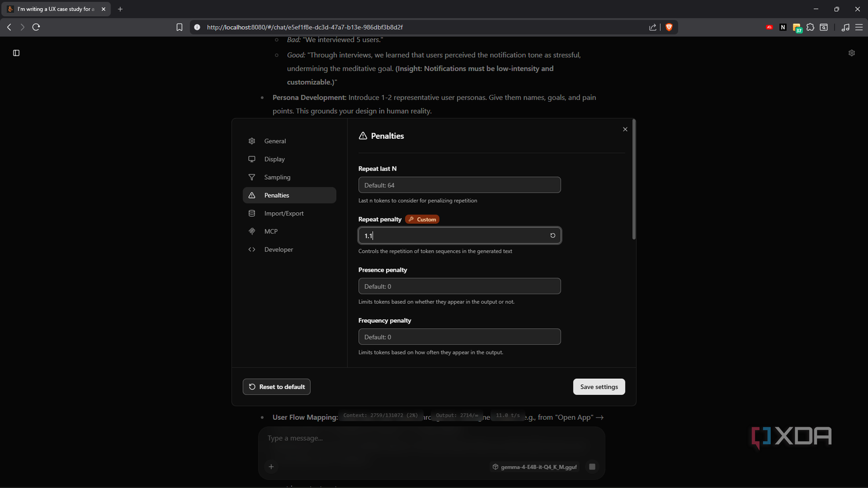Open the Display settings section
This screenshot has width=868, height=488.
[289, 159]
